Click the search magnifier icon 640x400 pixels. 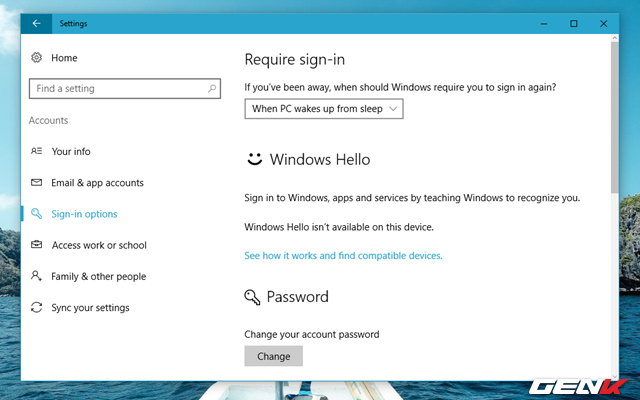211,88
